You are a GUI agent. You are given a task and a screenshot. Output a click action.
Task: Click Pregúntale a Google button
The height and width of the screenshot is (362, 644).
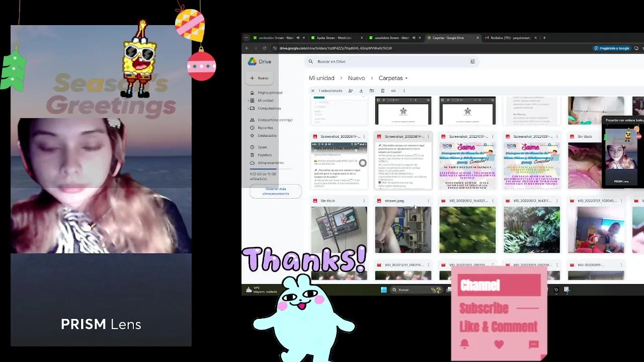click(x=611, y=48)
